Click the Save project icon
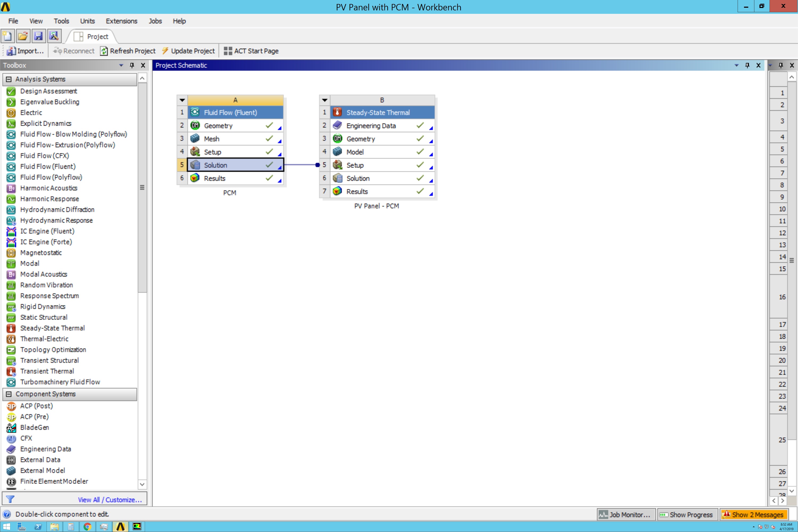The image size is (798, 532). click(38, 36)
